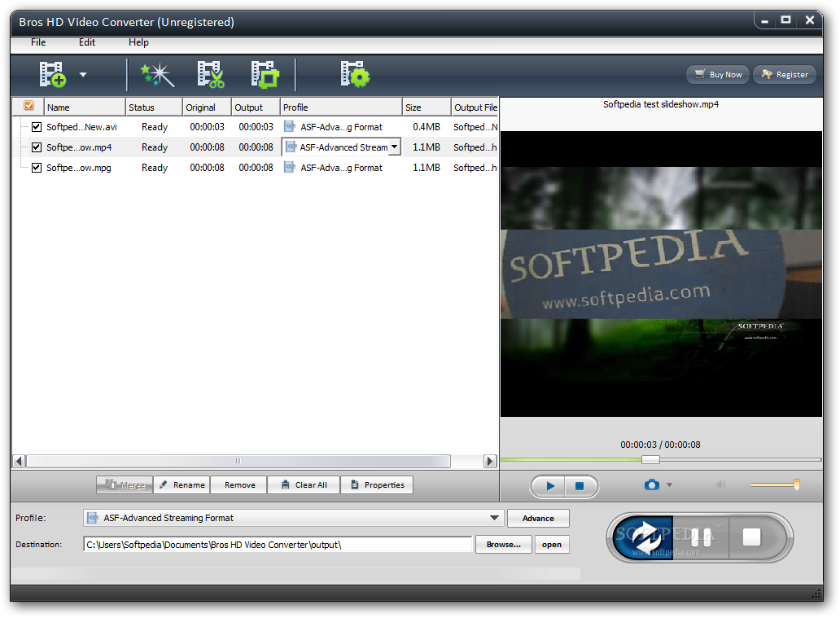The width and height of the screenshot is (840, 618).
Task: Toggle the select-all checkbox in header
Action: 29,106
